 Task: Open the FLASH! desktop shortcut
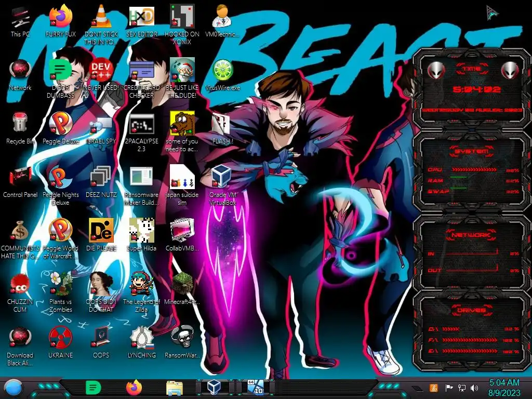click(222, 129)
